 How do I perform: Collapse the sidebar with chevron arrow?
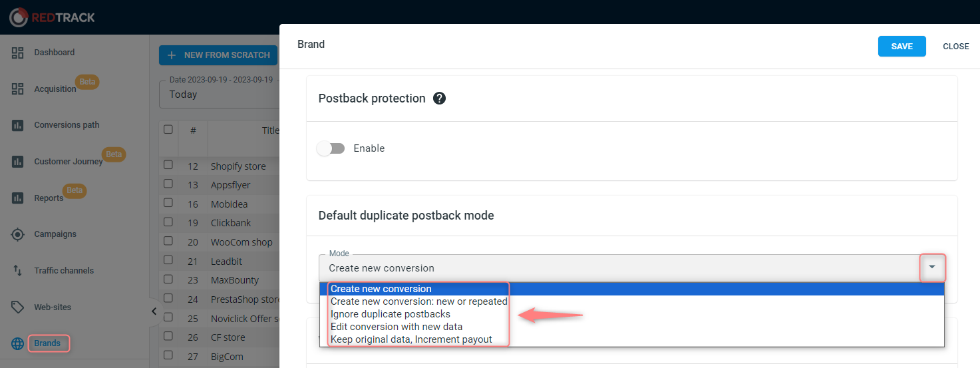coord(154,311)
